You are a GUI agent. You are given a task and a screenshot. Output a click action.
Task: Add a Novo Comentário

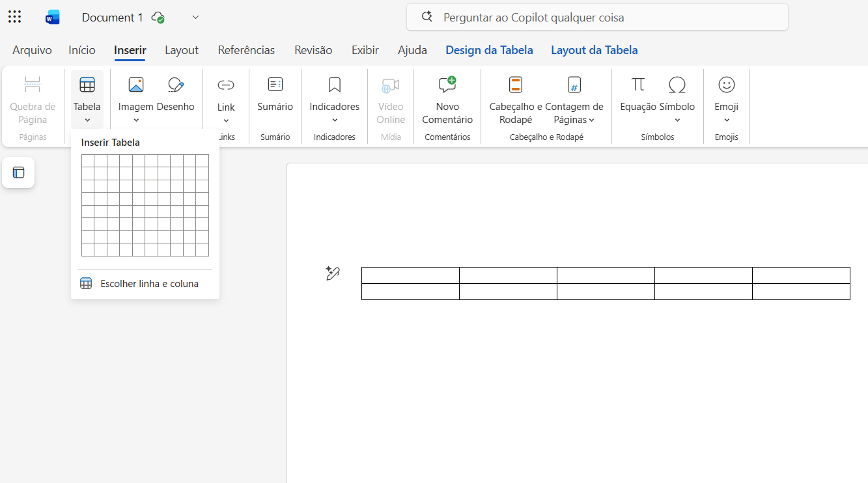(447, 99)
